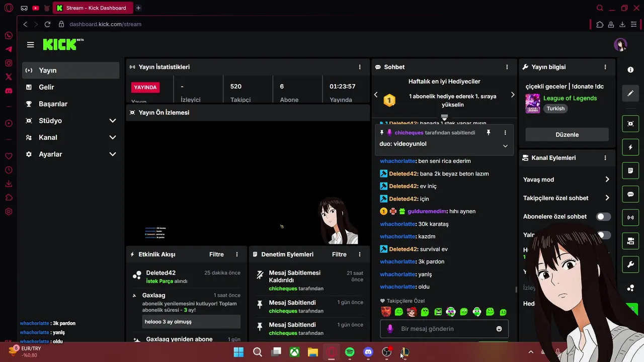Open X (Twitter) in the Opera sidebar
The height and width of the screenshot is (362, 644).
point(9,77)
